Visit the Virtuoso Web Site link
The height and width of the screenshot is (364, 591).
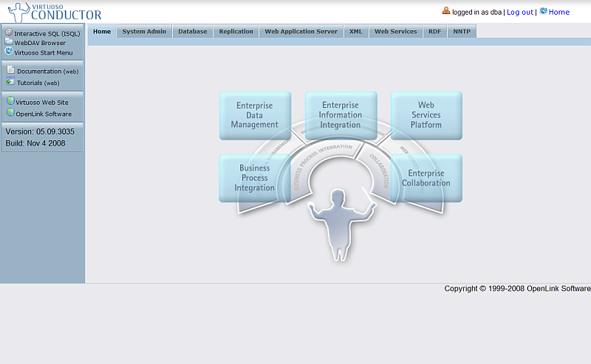[42, 102]
